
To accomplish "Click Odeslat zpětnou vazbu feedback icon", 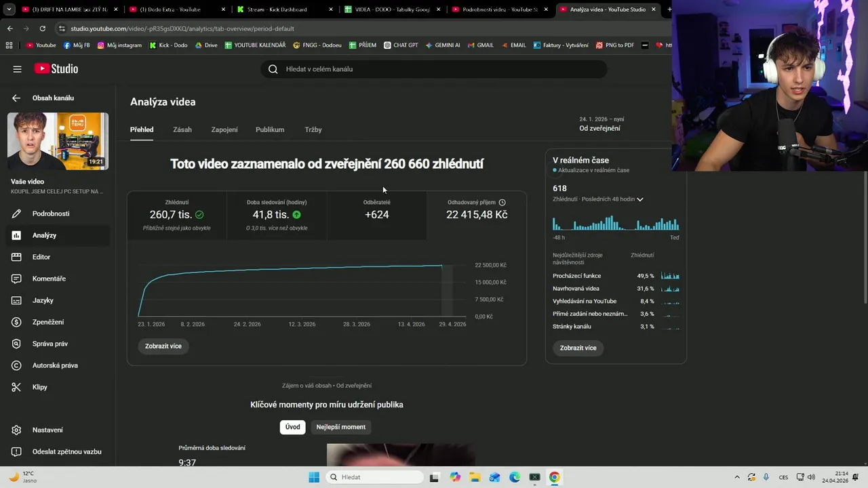I will (16, 451).
